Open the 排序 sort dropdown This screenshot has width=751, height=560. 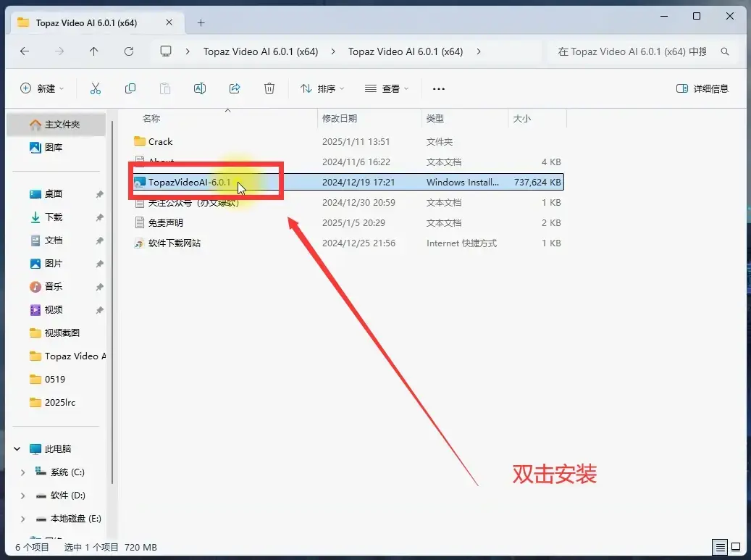322,88
